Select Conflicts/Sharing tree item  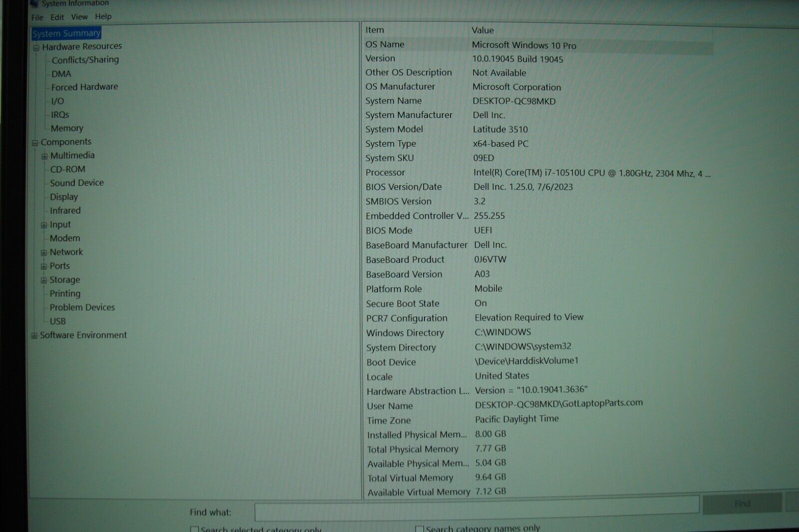[x=85, y=60]
